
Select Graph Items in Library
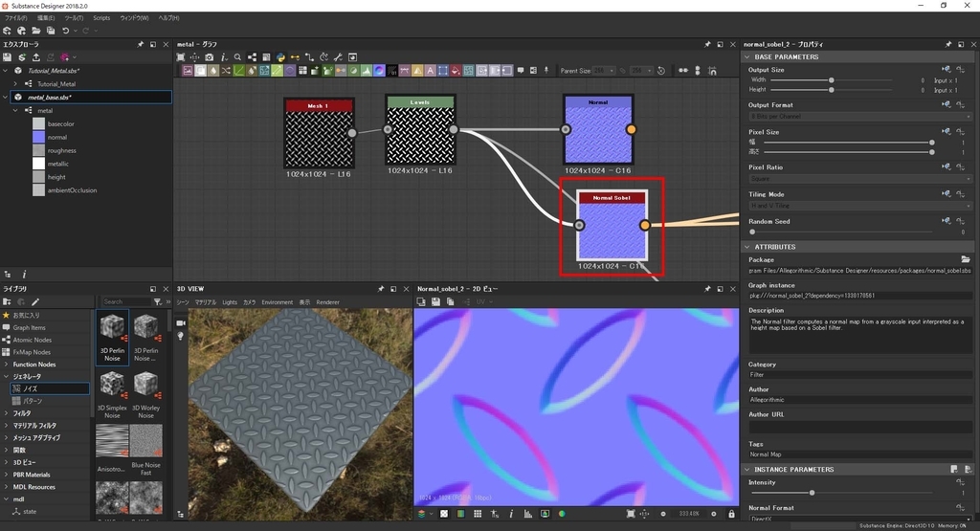[x=30, y=327]
